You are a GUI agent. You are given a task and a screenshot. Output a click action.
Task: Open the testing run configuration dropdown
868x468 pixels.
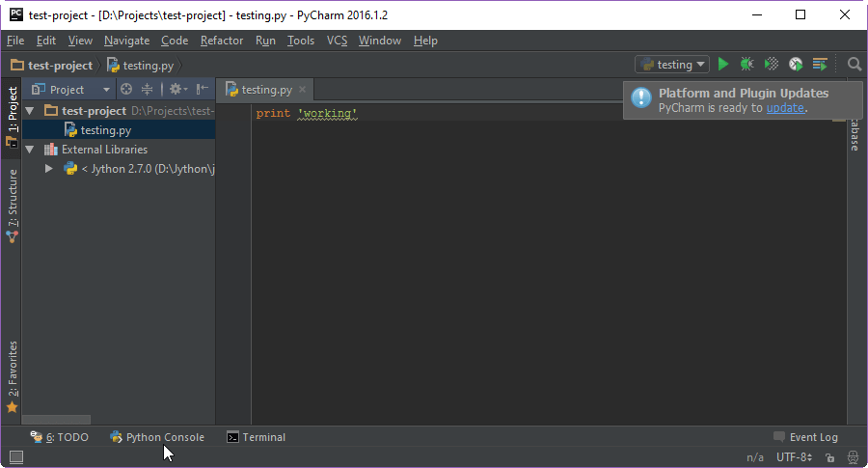[672, 65]
